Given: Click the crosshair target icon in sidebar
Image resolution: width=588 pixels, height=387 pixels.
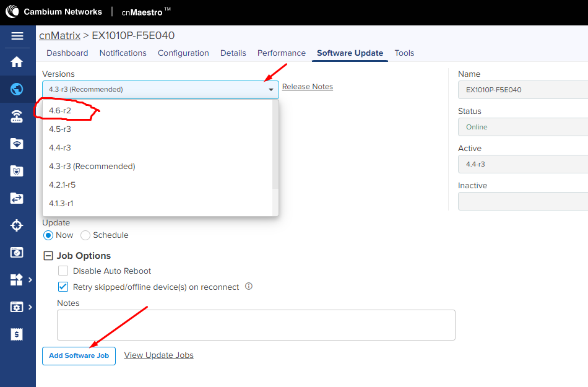Looking at the screenshot, I should point(17,225).
